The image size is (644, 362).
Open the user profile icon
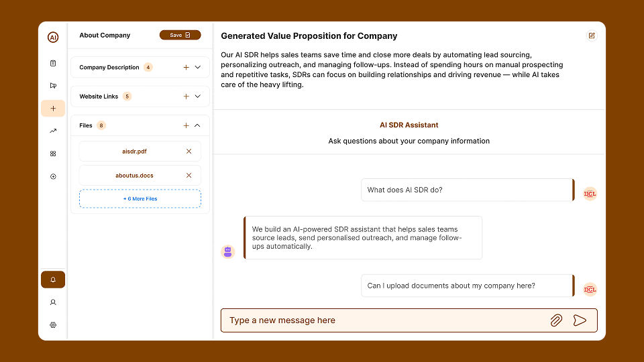53,302
